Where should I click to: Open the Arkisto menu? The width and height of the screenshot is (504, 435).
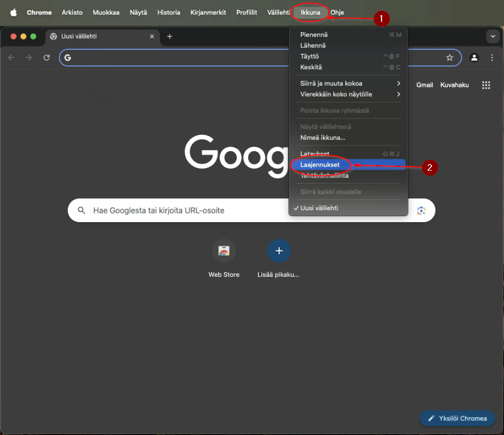coord(72,12)
